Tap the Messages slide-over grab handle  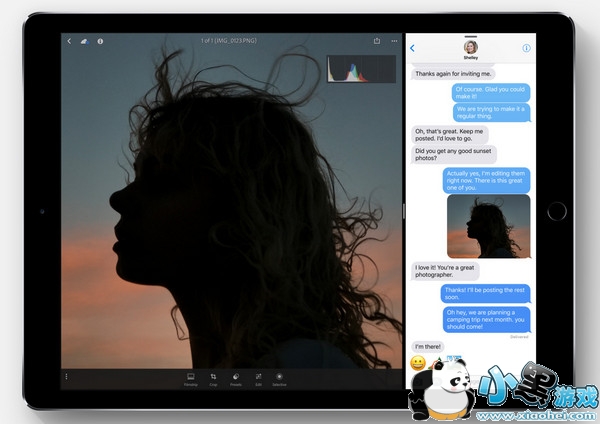(x=470, y=37)
